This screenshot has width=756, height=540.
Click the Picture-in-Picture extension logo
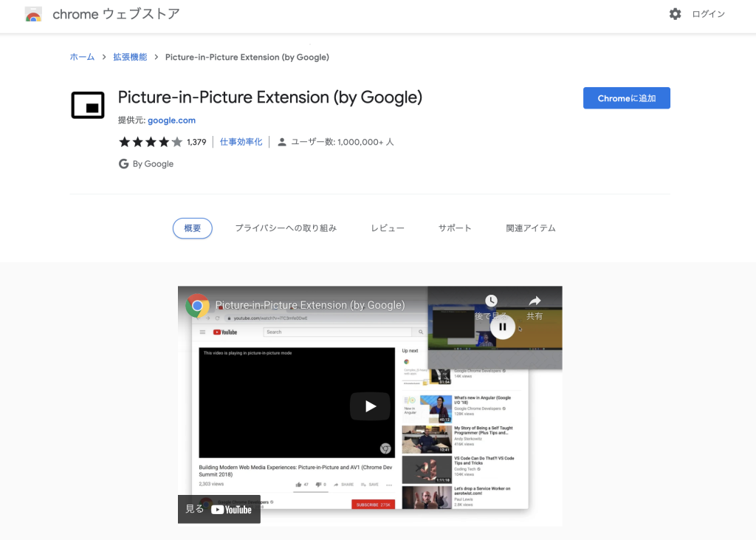click(88, 105)
